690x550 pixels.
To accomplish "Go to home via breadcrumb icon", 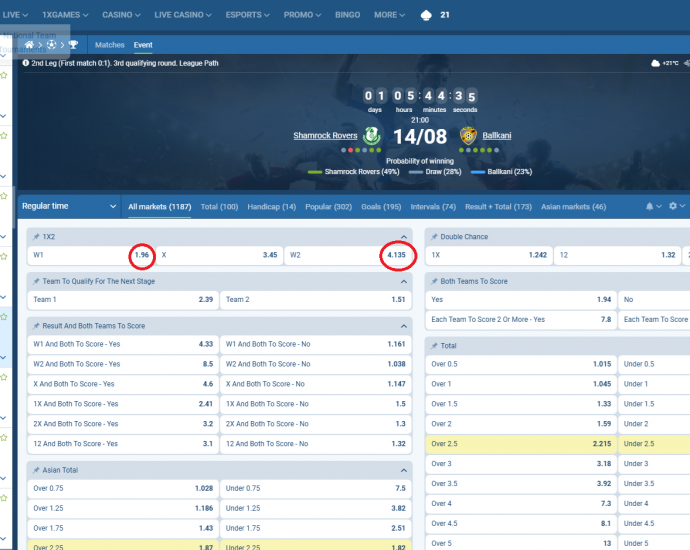I will (29, 44).
